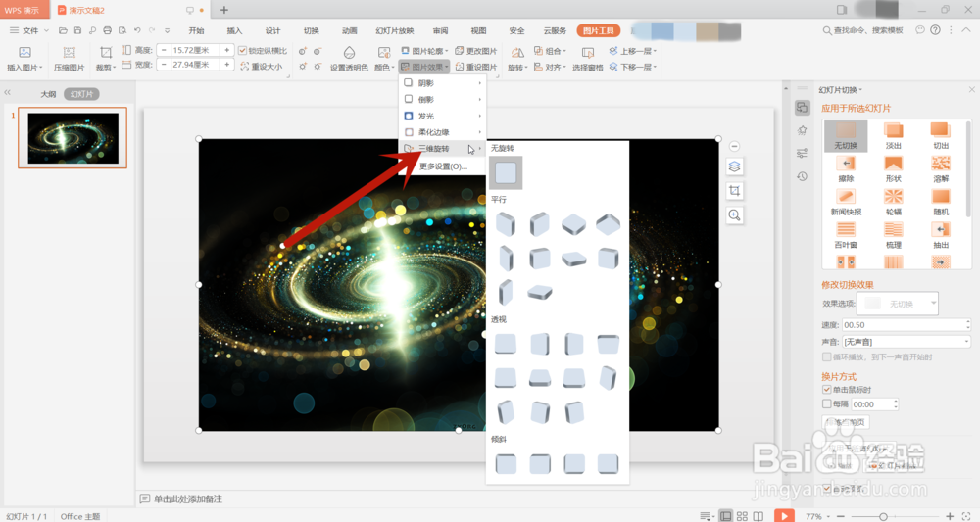The height and width of the screenshot is (522, 980).
Task: Select slide 1 thumbnail
Action: (x=73, y=137)
